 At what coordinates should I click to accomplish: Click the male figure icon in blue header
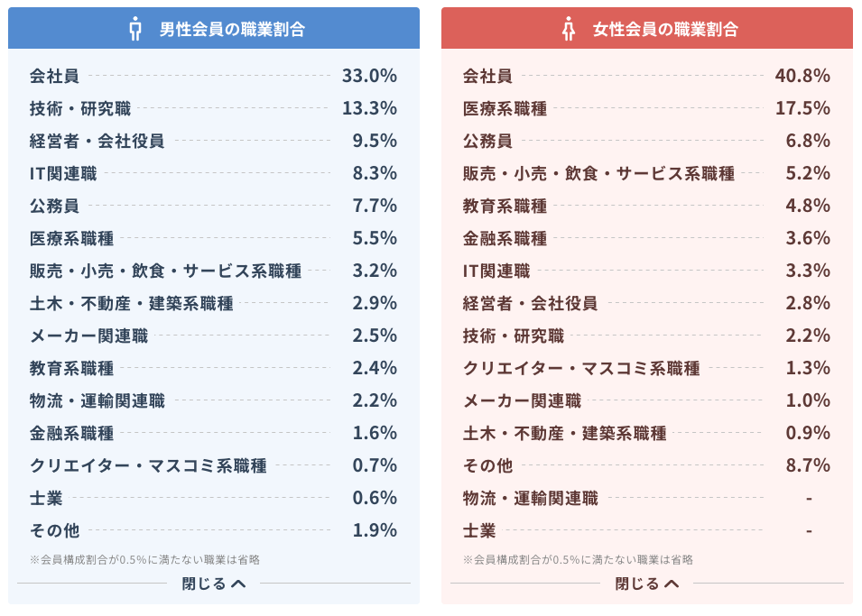tap(136, 29)
